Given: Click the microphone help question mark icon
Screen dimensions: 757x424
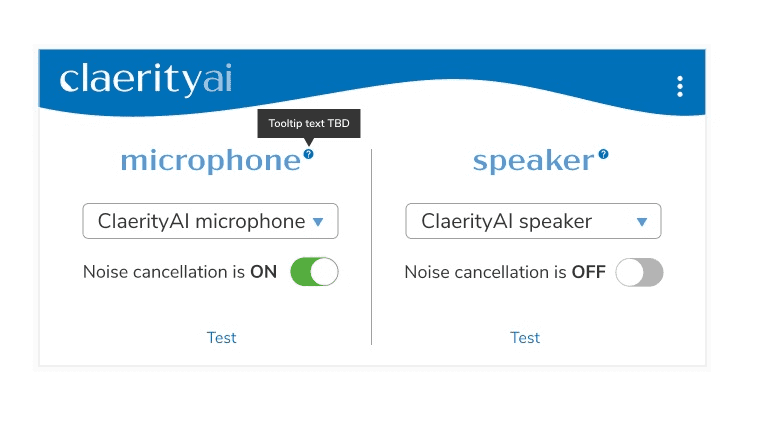Looking at the screenshot, I should click(x=308, y=154).
